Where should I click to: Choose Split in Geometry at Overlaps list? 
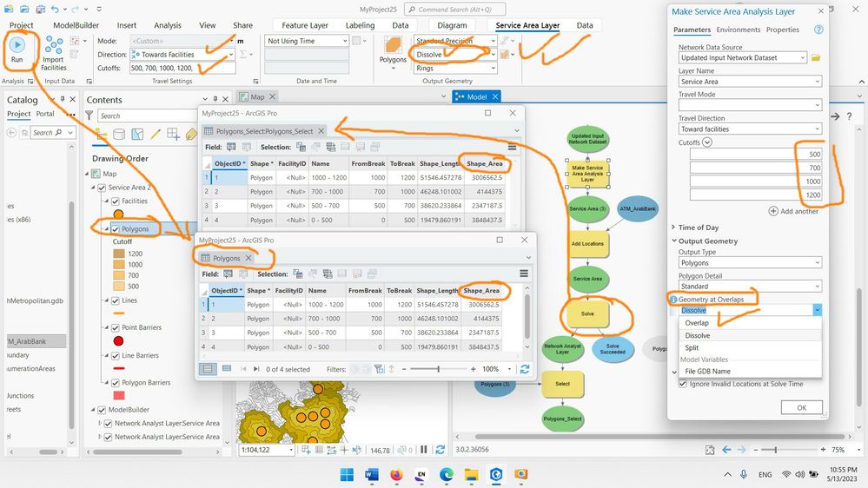point(692,348)
